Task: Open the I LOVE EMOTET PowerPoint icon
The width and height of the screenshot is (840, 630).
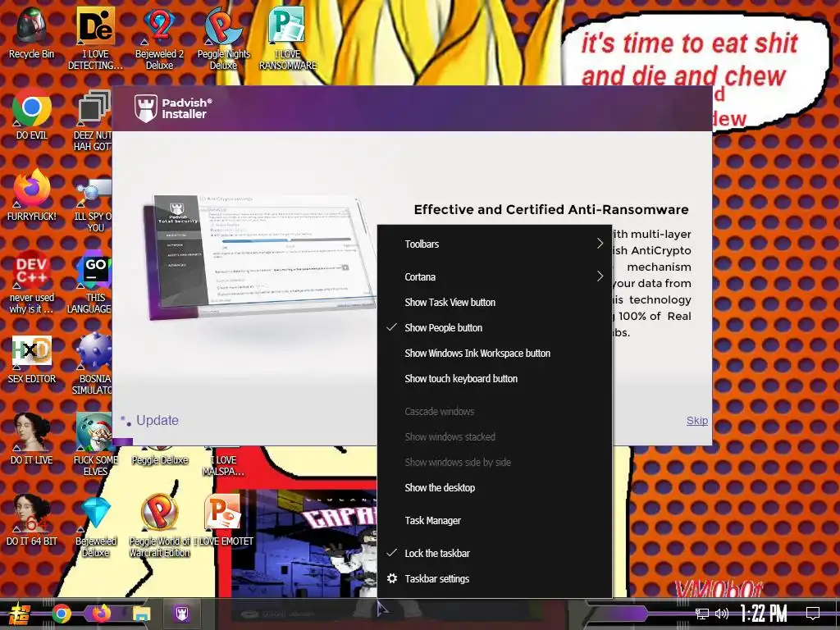Action: (x=223, y=519)
